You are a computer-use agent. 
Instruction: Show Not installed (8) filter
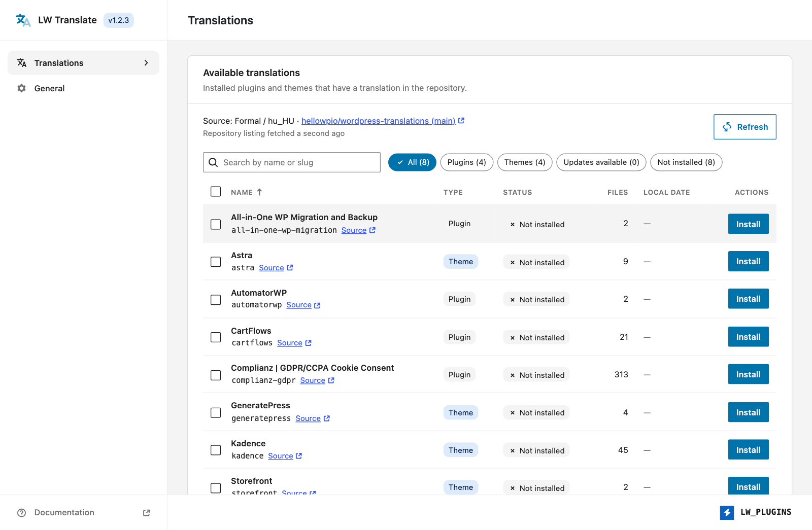[x=686, y=162]
